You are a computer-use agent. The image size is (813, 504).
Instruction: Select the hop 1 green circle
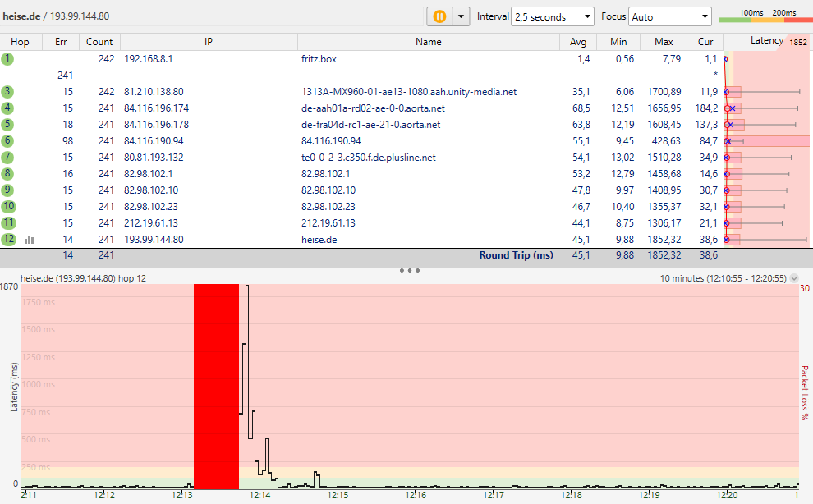click(x=7, y=58)
